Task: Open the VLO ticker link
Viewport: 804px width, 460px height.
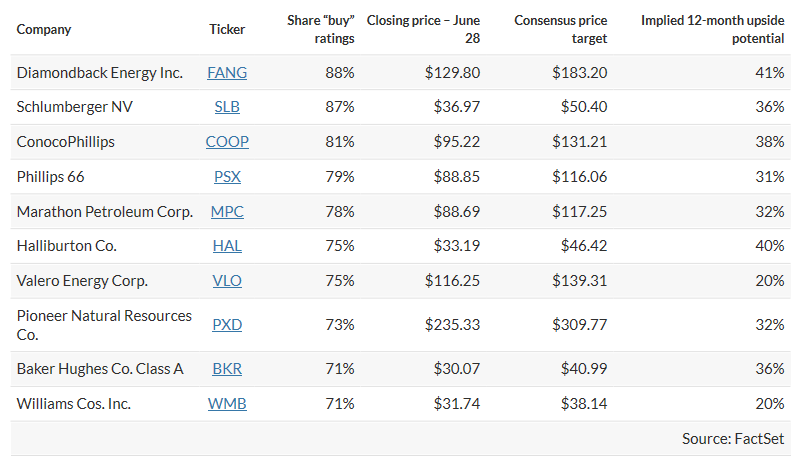Action: click(227, 281)
